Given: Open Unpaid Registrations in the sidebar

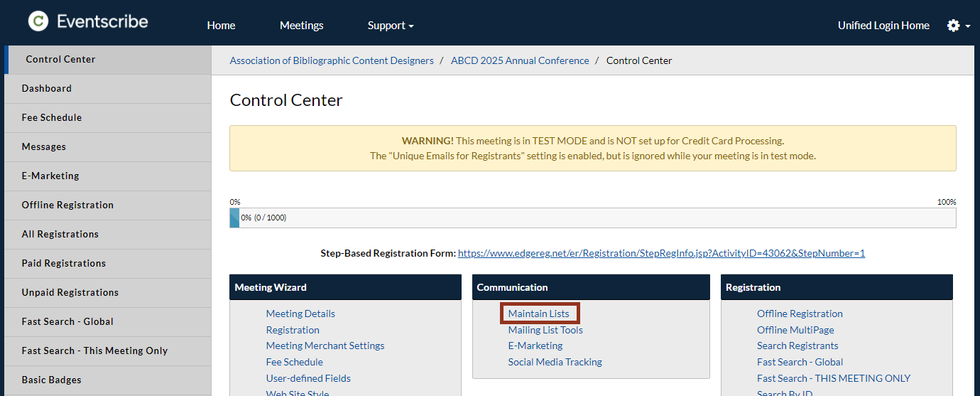Looking at the screenshot, I should click(x=108, y=293).
